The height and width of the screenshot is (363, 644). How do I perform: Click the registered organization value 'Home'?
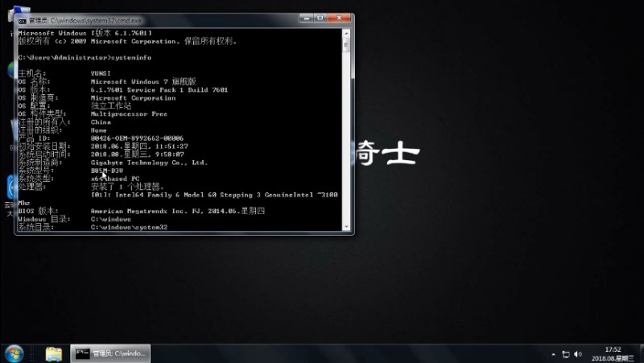98,130
